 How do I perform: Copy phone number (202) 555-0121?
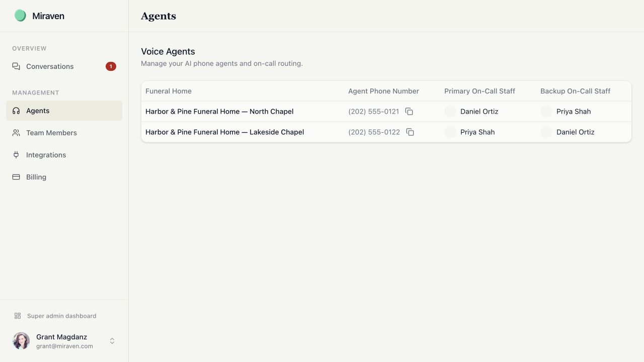(409, 112)
